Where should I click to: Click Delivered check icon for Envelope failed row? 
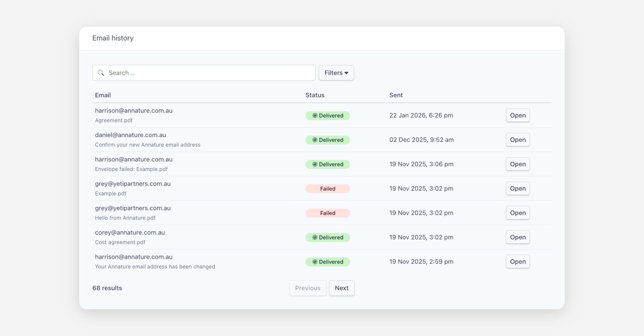tap(315, 164)
